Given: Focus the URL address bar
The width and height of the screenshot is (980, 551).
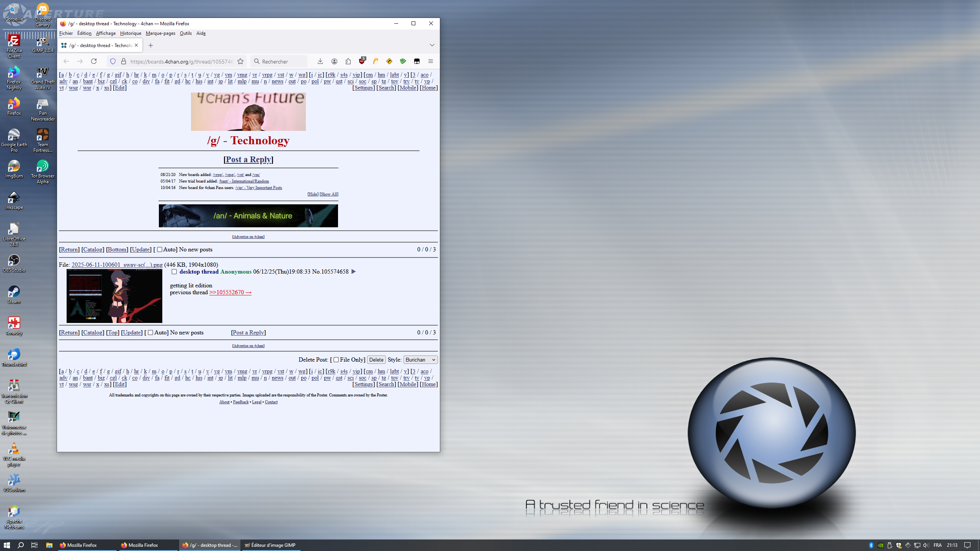Looking at the screenshot, I should click(181, 61).
